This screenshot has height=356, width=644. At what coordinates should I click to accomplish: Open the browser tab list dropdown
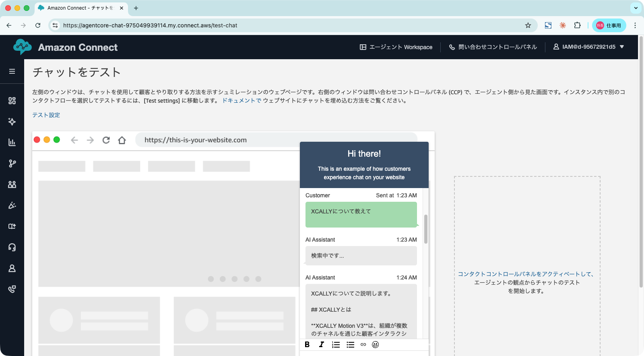click(x=636, y=8)
